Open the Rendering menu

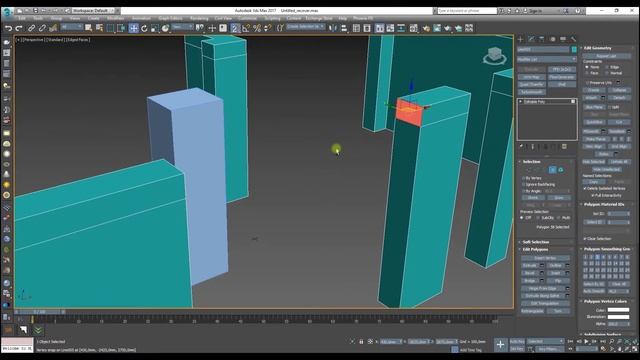[x=199, y=19]
